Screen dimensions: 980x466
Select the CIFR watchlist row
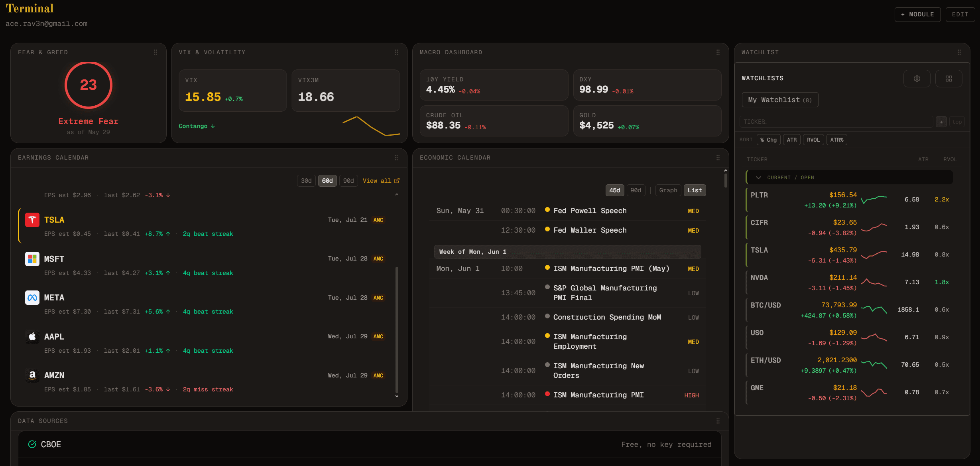(849, 227)
